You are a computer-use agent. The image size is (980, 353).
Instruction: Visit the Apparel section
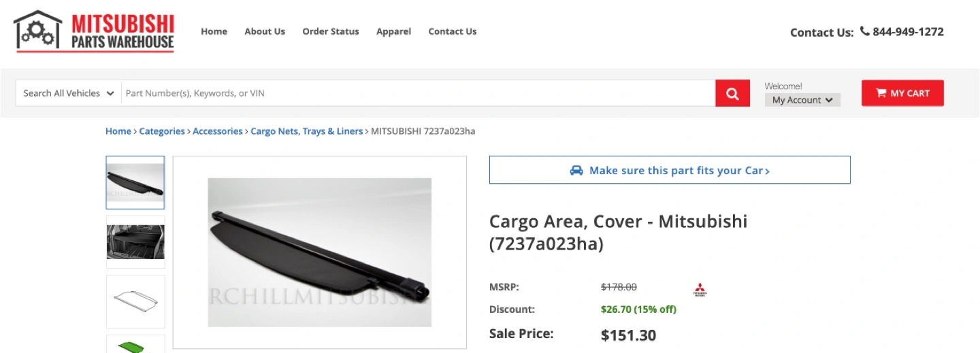point(393,31)
